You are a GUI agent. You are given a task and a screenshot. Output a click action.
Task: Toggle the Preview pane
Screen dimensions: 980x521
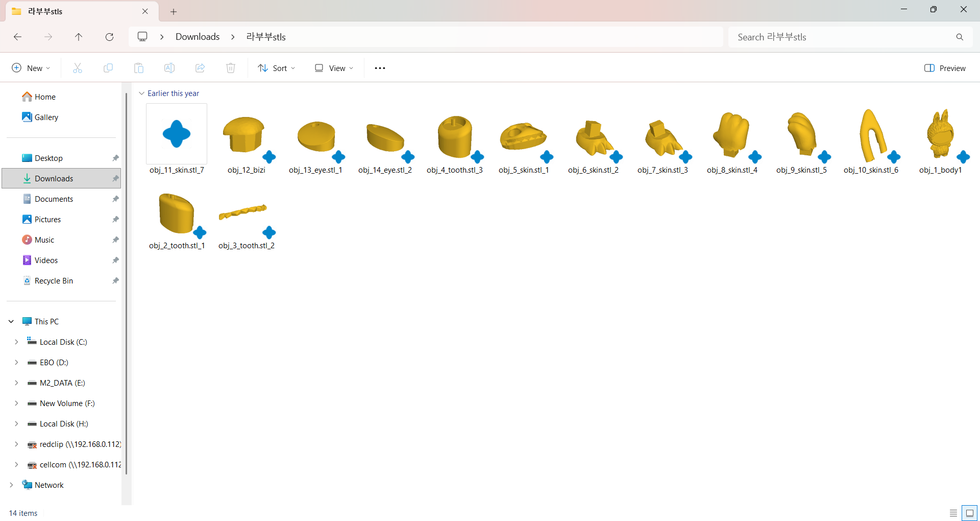point(945,68)
